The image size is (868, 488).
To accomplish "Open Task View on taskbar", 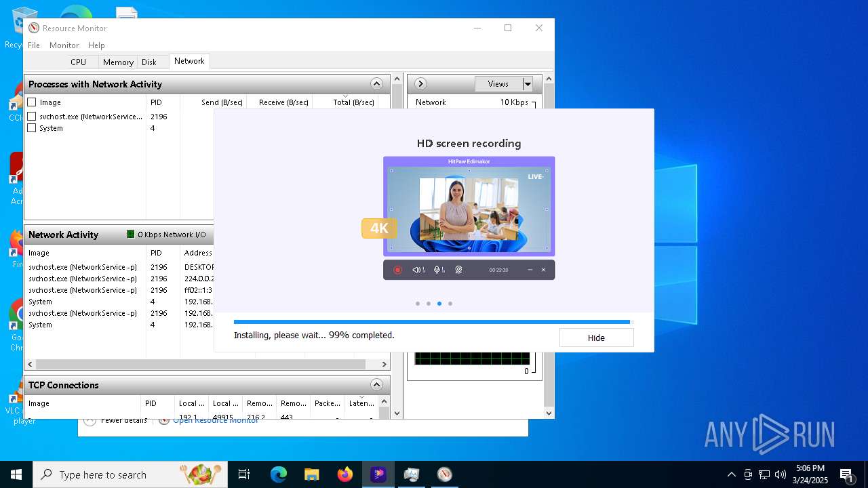I will (x=244, y=474).
